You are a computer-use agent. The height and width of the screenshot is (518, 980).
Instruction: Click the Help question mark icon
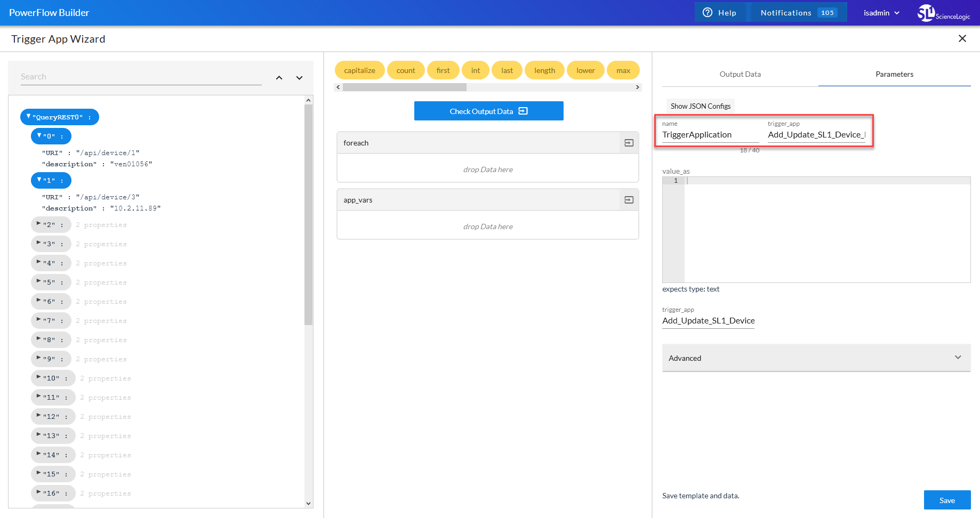click(x=708, y=13)
